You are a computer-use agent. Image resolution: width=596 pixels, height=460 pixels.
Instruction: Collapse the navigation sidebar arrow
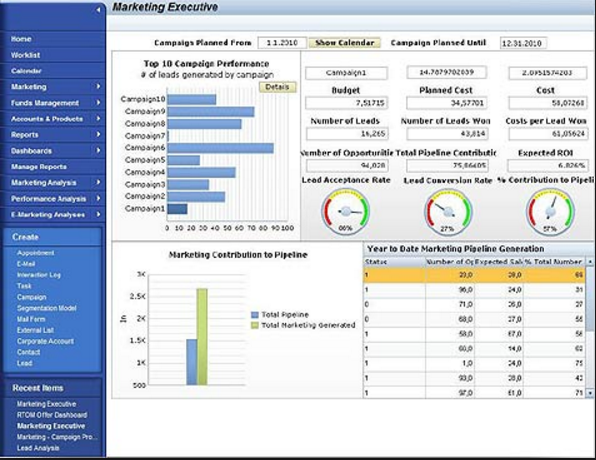click(98, 10)
